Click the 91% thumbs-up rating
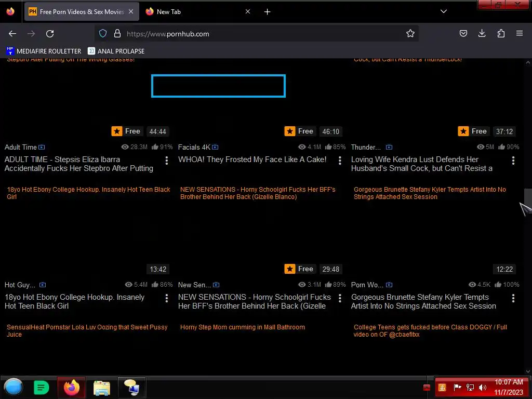Image resolution: width=532 pixels, height=399 pixels. tap(162, 147)
